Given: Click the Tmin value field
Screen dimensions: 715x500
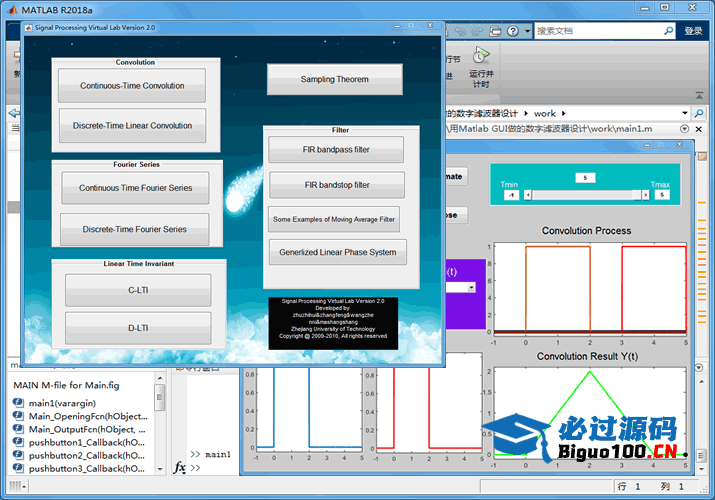Looking at the screenshot, I should (x=511, y=195).
